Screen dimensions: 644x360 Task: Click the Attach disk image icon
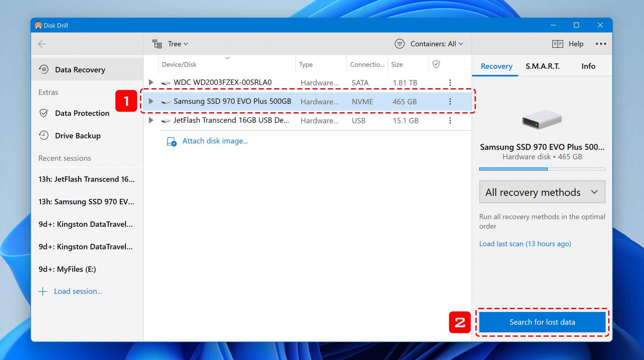171,142
